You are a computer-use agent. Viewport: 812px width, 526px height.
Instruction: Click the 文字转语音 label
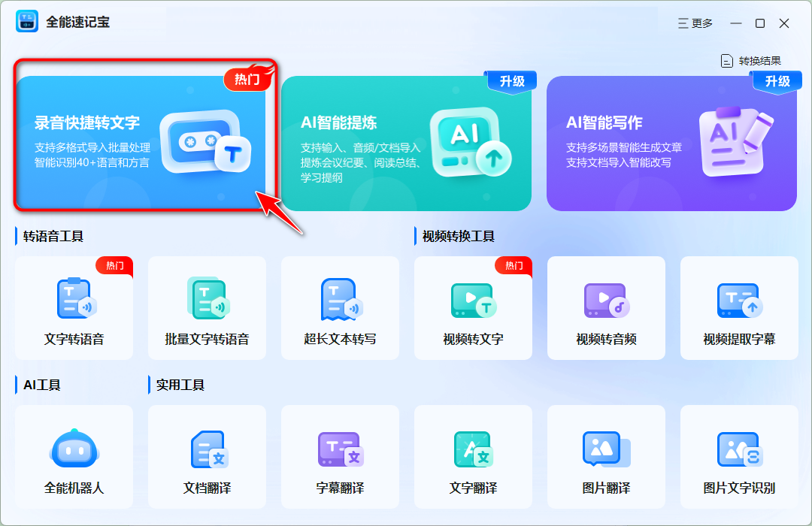click(74, 339)
